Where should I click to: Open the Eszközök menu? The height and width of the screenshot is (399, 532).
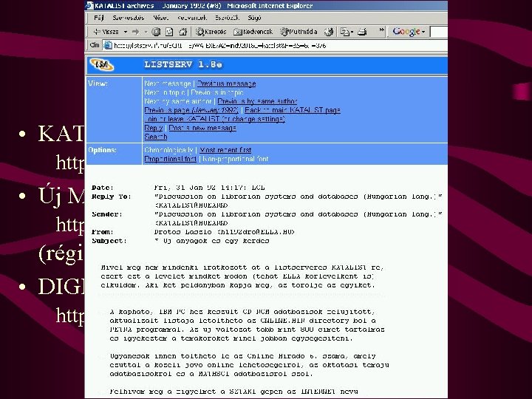pyautogui.click(x=227, y=18)
